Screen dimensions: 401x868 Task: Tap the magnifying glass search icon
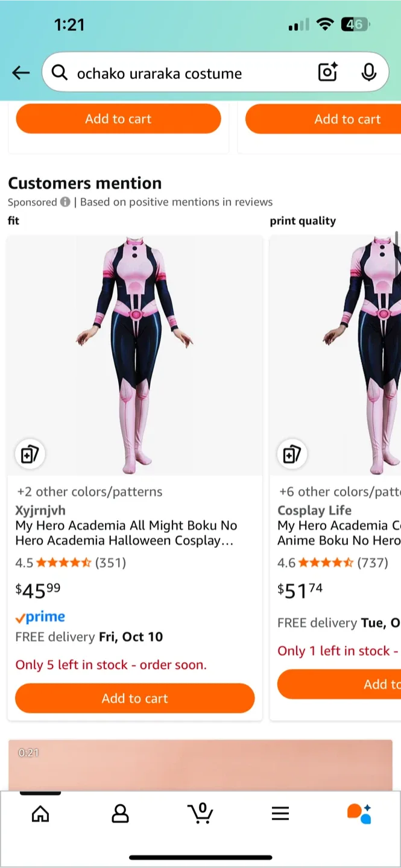(x=59, y=72)
